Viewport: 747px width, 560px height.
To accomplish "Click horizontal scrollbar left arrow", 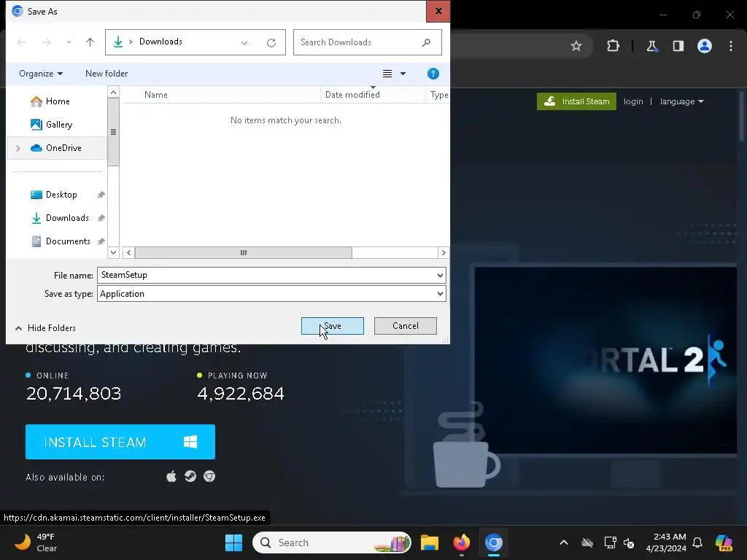I will point(128,252).
